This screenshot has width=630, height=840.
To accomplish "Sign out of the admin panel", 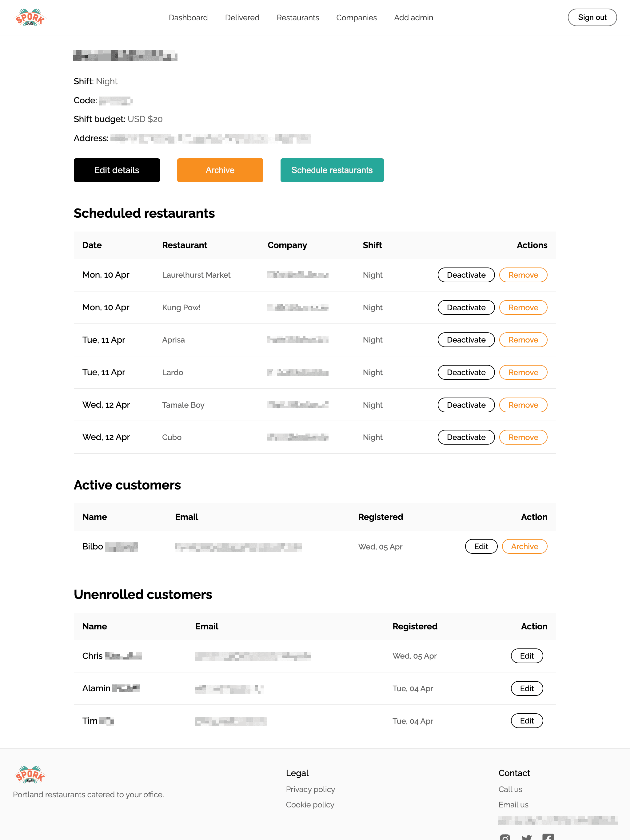I will [592, 17].
